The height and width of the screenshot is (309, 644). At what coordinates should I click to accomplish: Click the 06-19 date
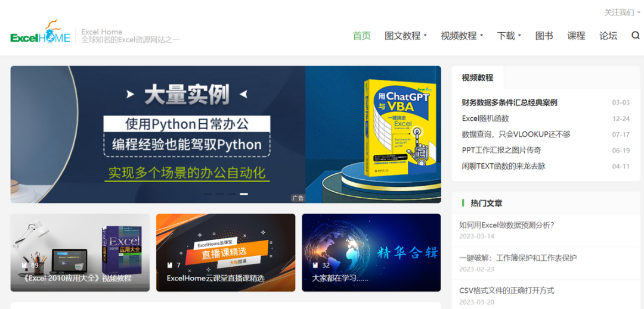tap(621, 151)
